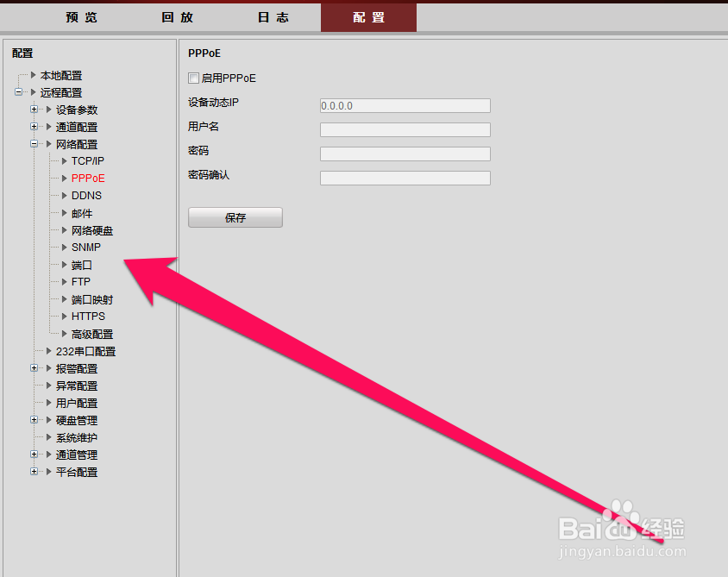Switch to the 预览 tab
This screenshot has width=728, height=577.
coord(81,17)
